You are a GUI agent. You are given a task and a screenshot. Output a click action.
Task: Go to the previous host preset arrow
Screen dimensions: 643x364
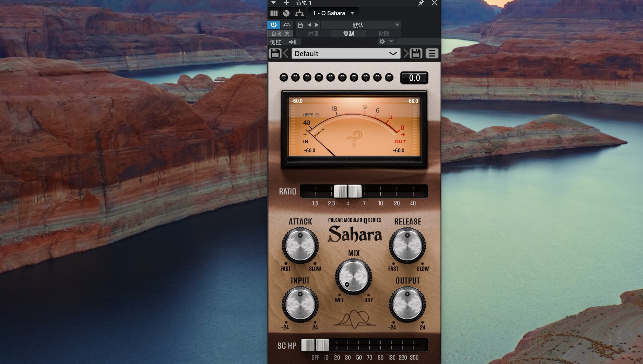tap(309, 25)
